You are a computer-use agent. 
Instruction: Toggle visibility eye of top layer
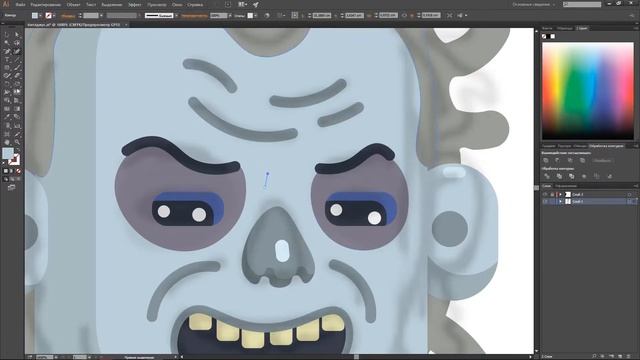(545, 195)
